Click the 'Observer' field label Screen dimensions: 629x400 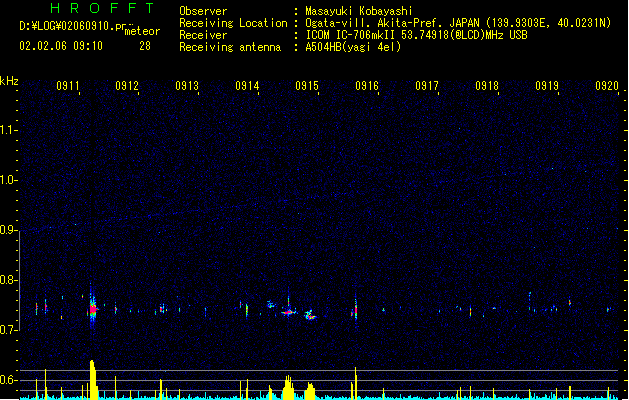click(x=203, y=11)
